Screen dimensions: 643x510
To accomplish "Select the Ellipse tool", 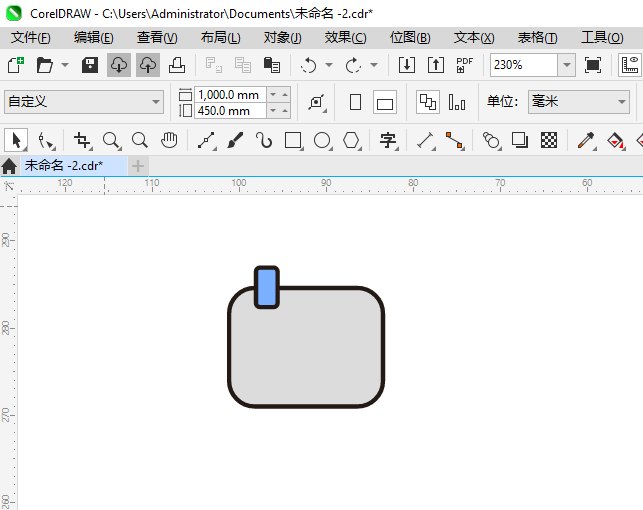I will pyautogui.click(x=322, y=140).
